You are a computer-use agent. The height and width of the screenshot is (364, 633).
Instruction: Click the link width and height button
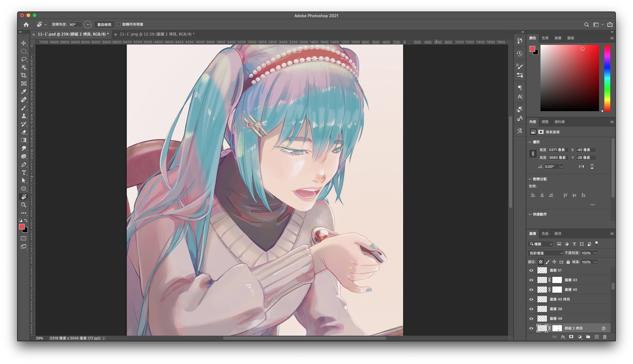pos(533,154)
